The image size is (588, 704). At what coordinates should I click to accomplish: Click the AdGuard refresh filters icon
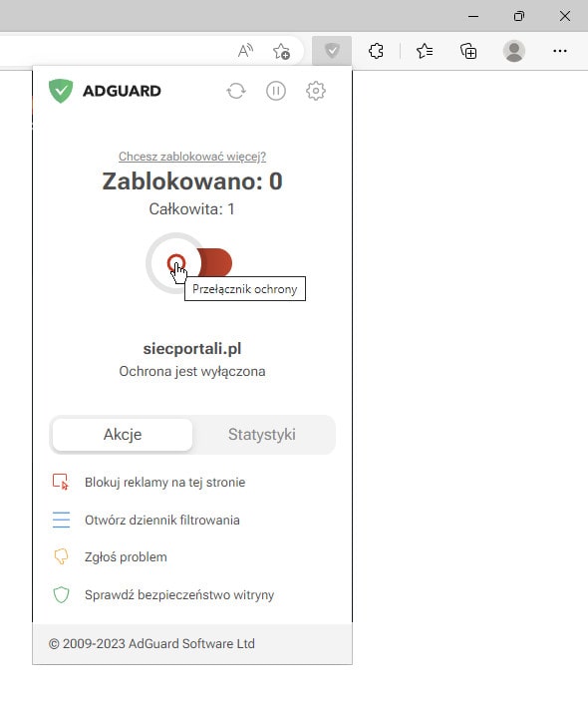[236, 91]
